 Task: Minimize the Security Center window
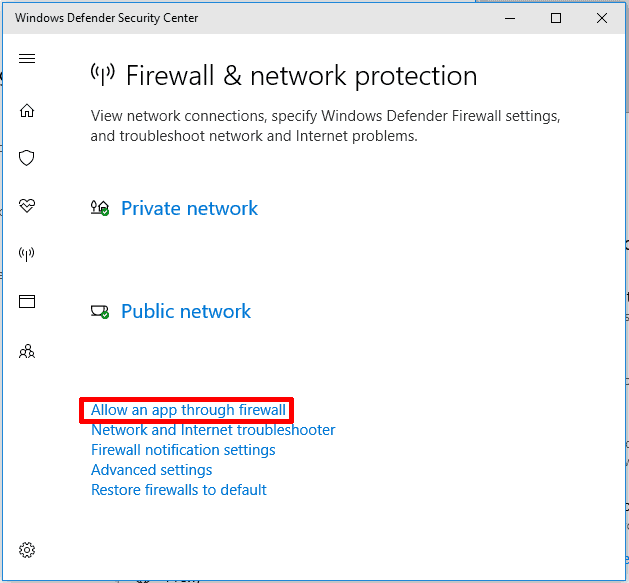coord(510,18)
